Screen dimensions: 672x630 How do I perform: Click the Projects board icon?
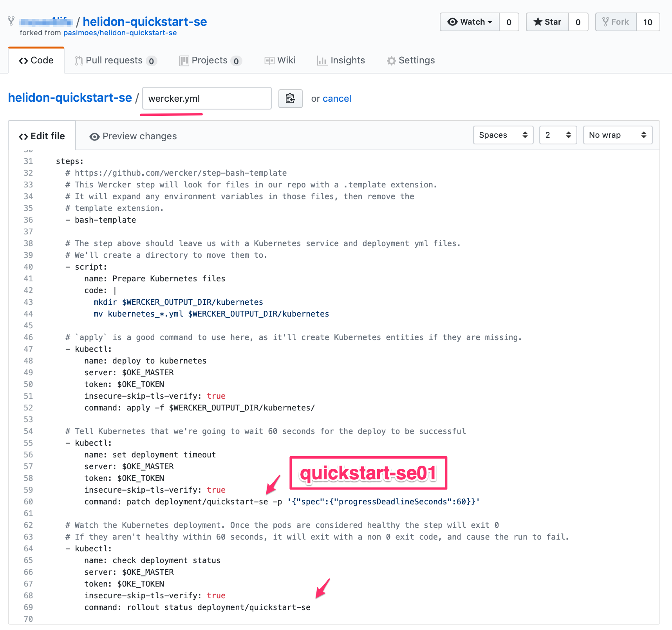184,61
